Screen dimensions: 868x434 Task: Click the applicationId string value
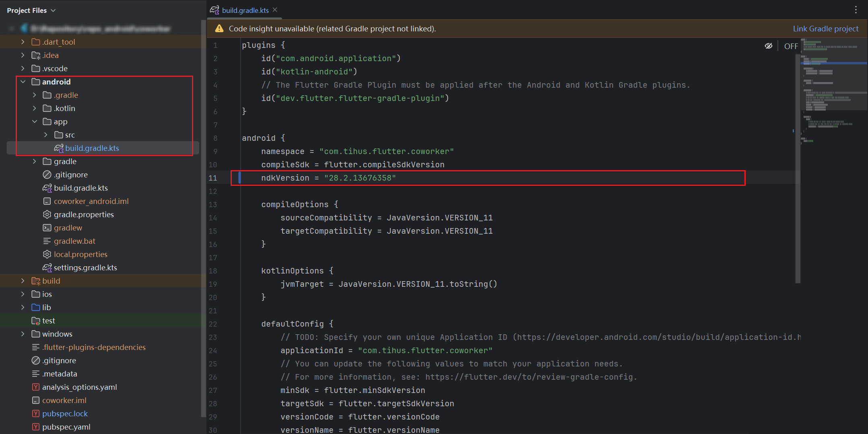[425, 350]
